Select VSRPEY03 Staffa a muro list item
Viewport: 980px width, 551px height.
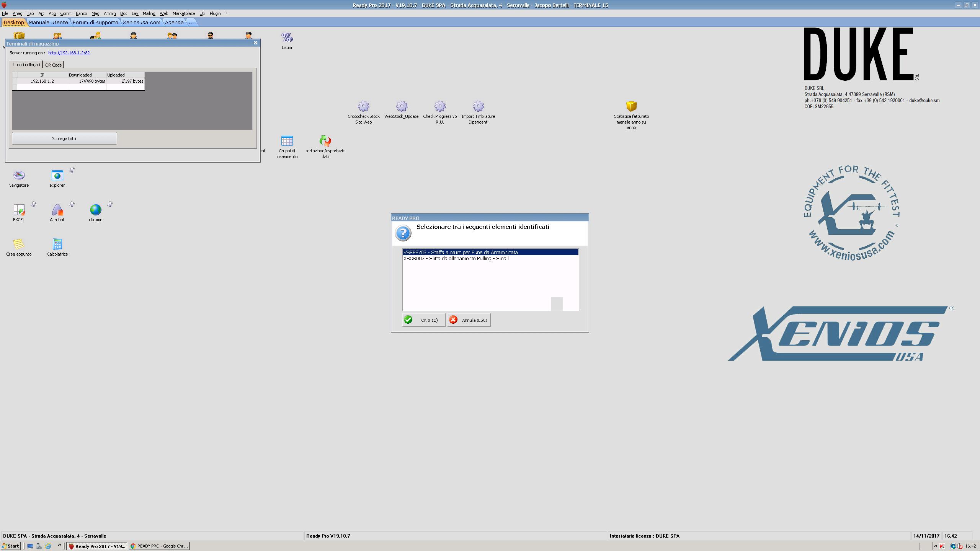pos(490,253)
